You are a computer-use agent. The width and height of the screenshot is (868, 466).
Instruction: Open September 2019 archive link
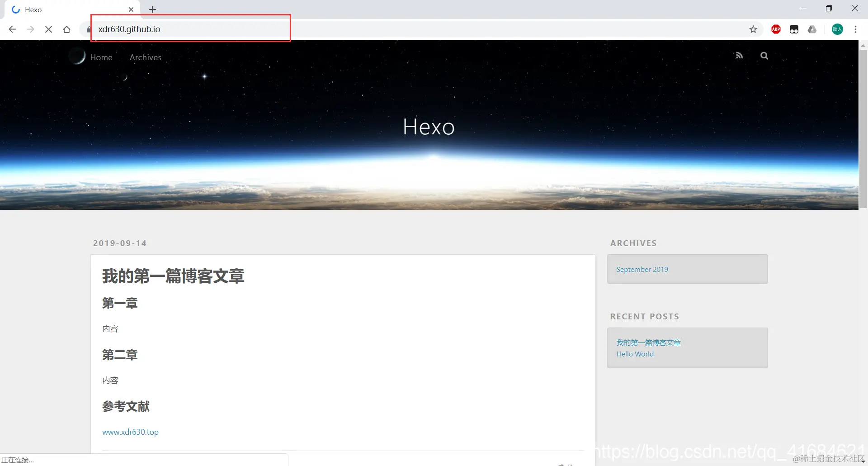coord(642,269)
